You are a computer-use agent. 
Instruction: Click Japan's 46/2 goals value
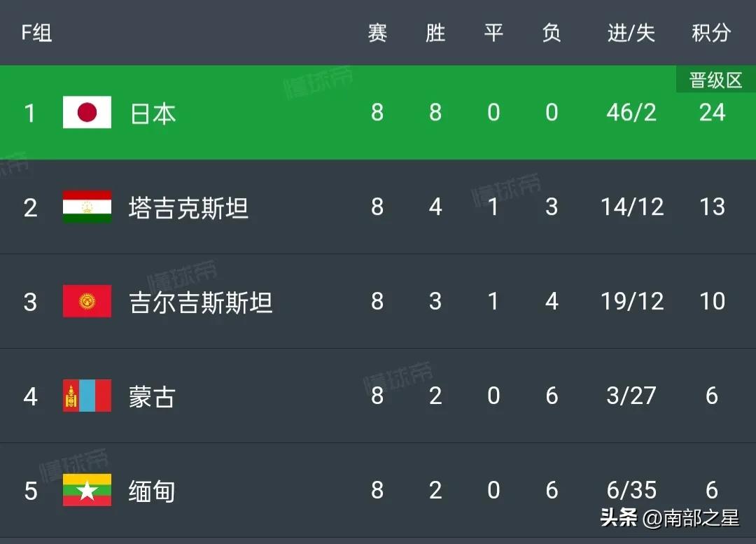tap(631, 112)
